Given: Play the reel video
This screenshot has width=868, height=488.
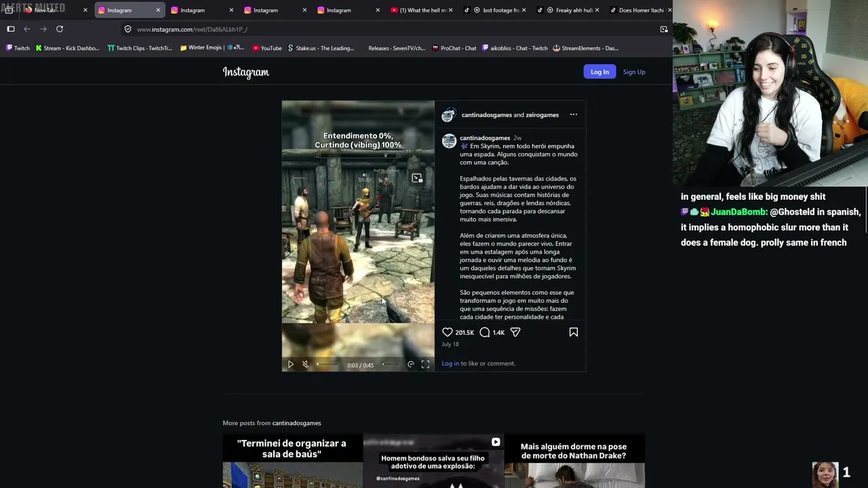Looking at the screenshot, I should pyautogui.click(x=291, y=365).
